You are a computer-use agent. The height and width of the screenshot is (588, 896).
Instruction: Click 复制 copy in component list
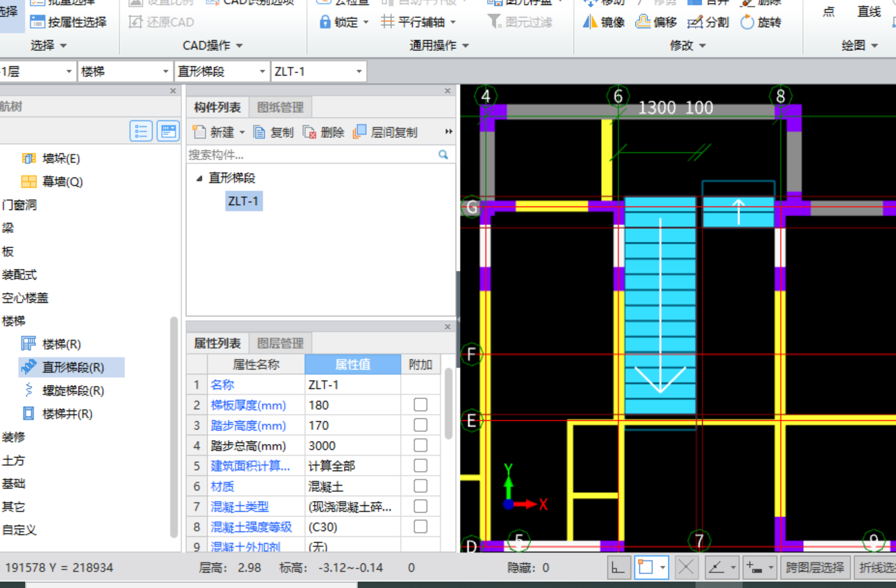(273, 132)
